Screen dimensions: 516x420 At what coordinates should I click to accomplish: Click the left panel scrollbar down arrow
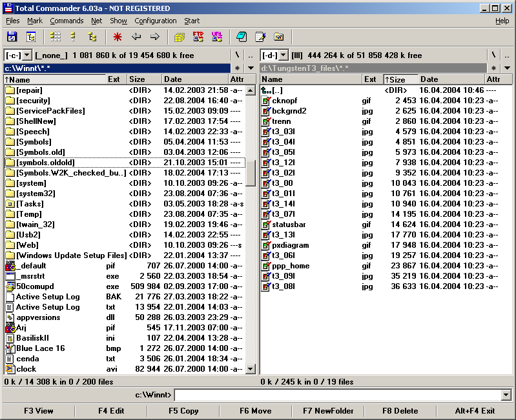(x=251, y=369)
